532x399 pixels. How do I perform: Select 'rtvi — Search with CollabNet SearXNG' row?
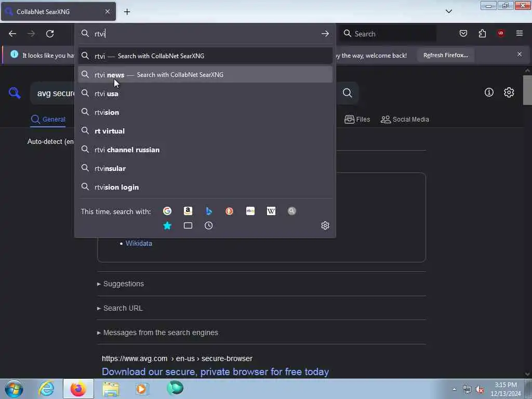pos(205,56)
